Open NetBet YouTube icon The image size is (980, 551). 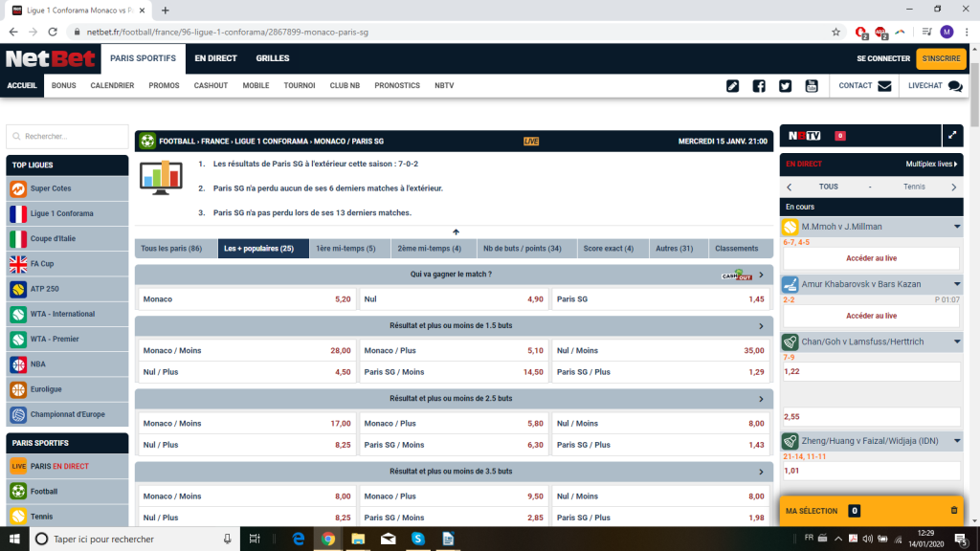point(812,86)
